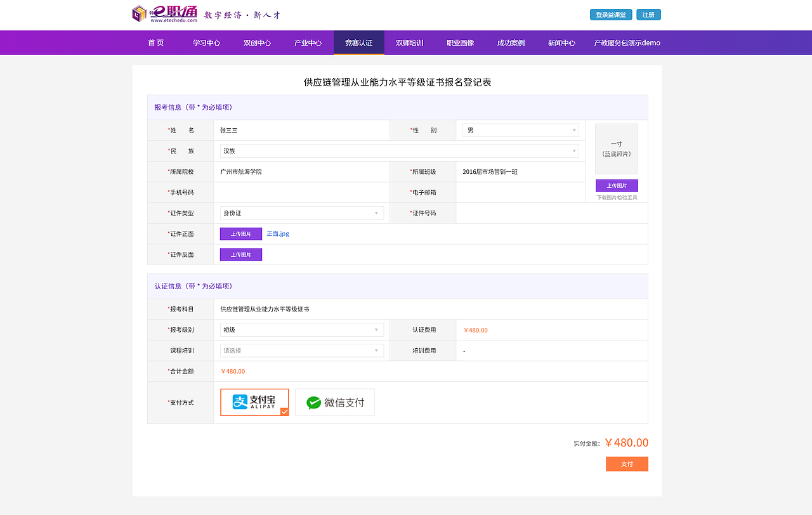Click the 下载图片检验工具 download link
The height and width of the screenshot is (515, 812).
pyautogui.click(x=616, y=197)
